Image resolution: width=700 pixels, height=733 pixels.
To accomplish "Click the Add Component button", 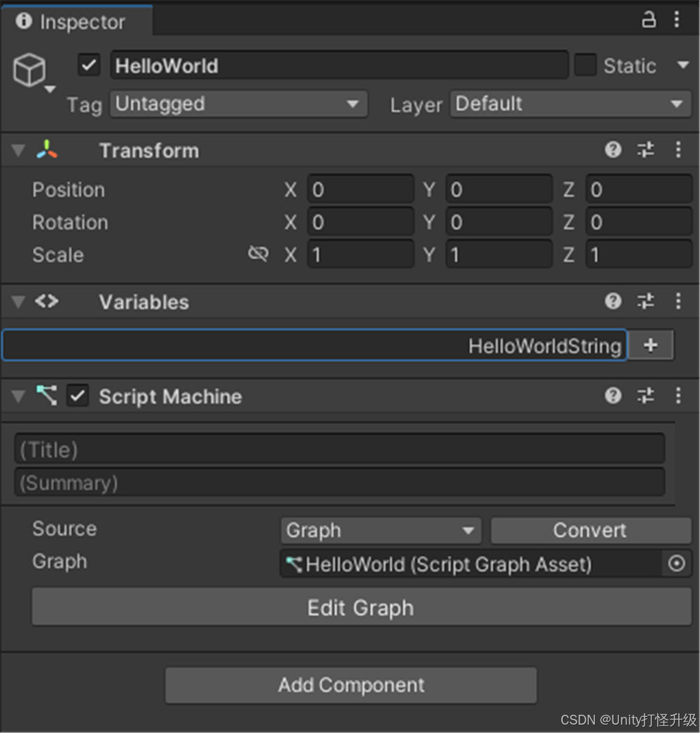I will (351, 685).
